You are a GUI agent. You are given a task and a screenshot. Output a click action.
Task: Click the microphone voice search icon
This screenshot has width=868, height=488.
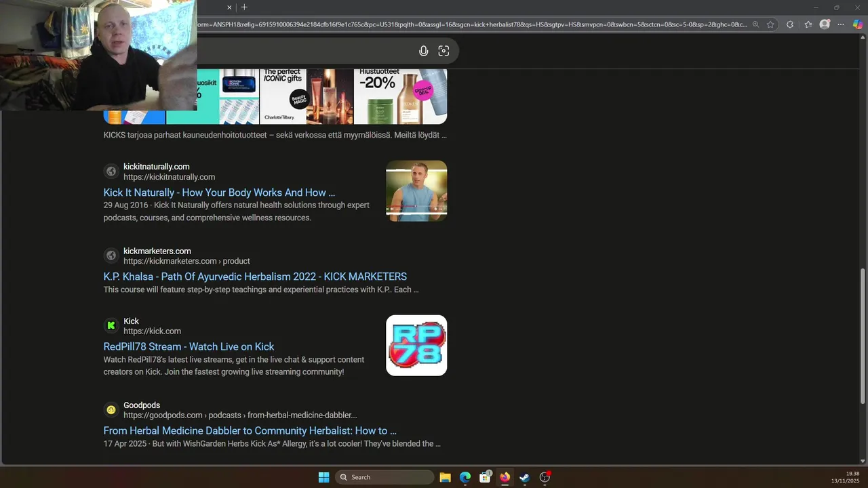pos(424,51)
